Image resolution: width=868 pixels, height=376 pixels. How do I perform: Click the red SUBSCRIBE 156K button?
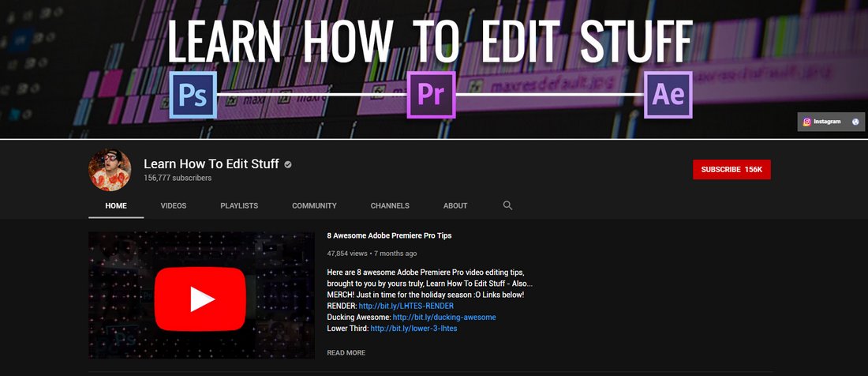click(731, 170)
